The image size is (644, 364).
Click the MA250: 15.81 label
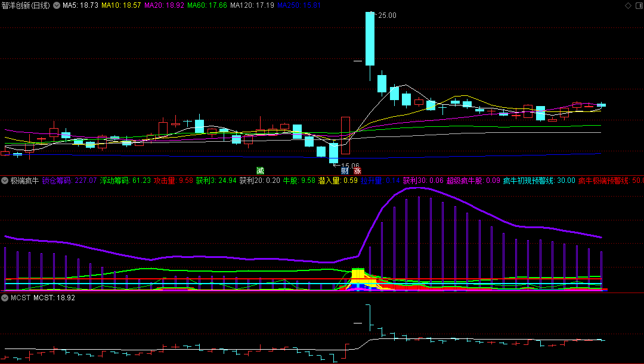tap(299, 5)
